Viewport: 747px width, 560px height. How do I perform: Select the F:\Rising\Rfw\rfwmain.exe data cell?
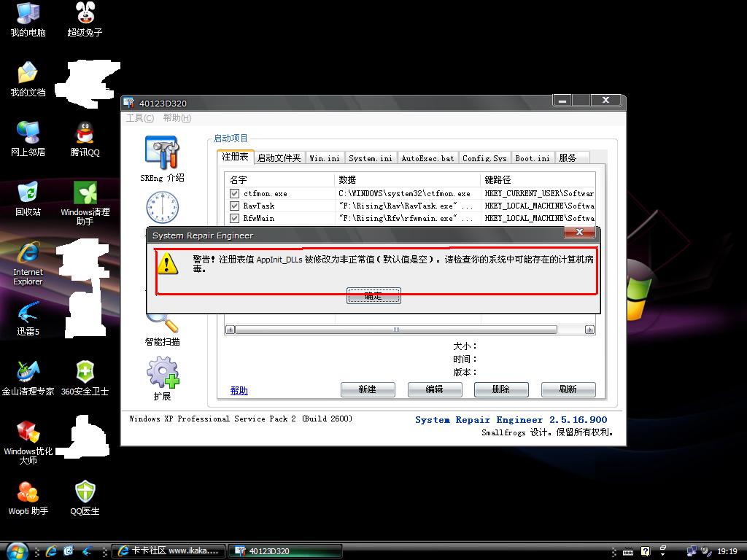[406, 218]
